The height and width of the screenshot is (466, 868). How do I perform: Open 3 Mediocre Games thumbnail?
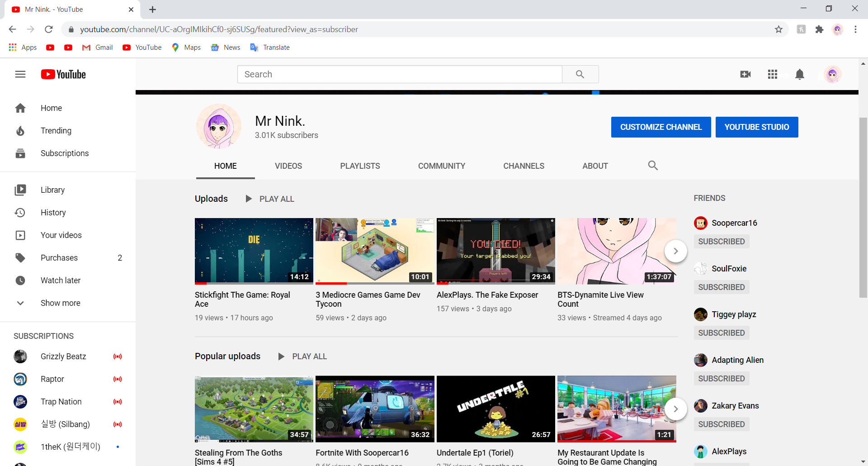[x=375, y=251]
